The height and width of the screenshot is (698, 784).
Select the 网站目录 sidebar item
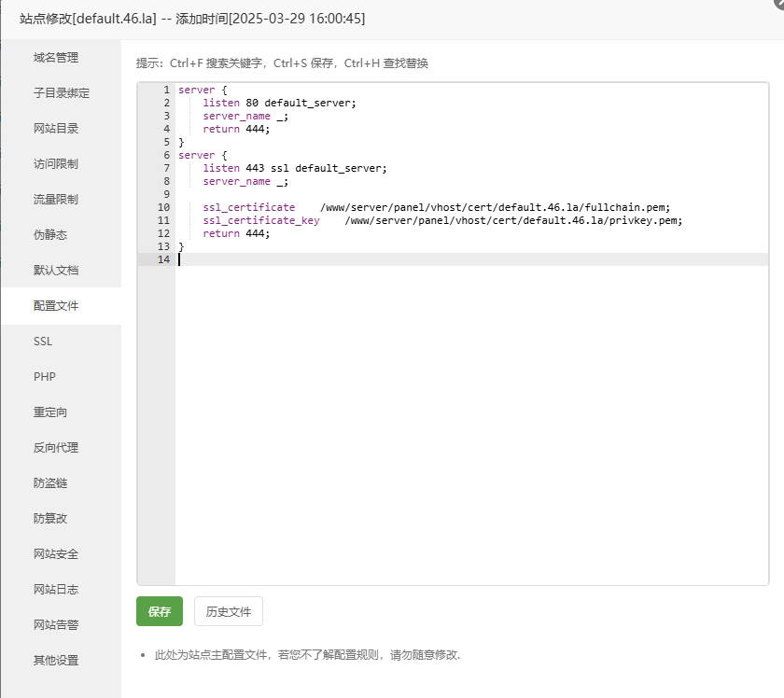point(56,129)
